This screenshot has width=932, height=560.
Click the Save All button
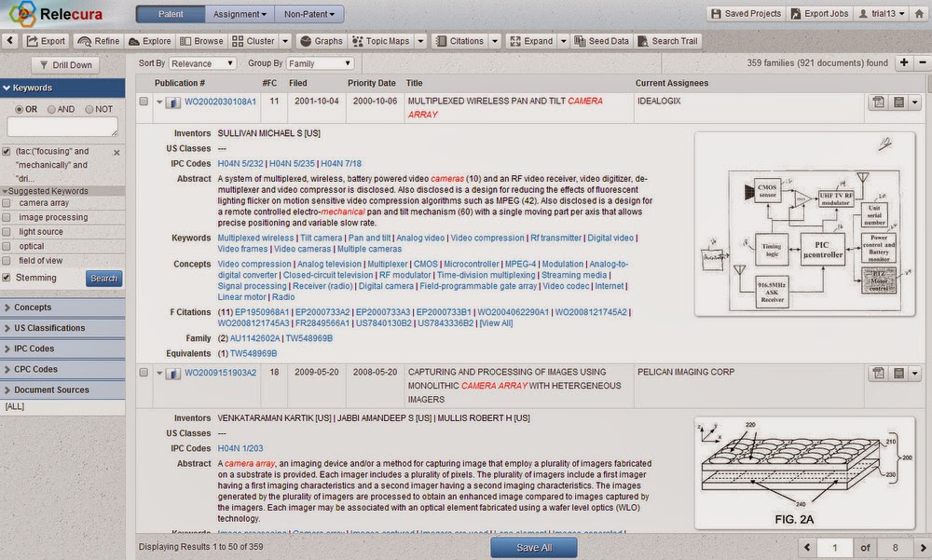pyautogui.click(x=534, y=548)
